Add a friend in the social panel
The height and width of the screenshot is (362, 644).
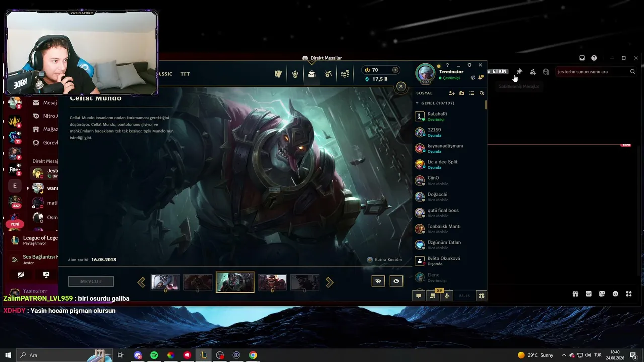pyautogui.click(x=451, y=93)
